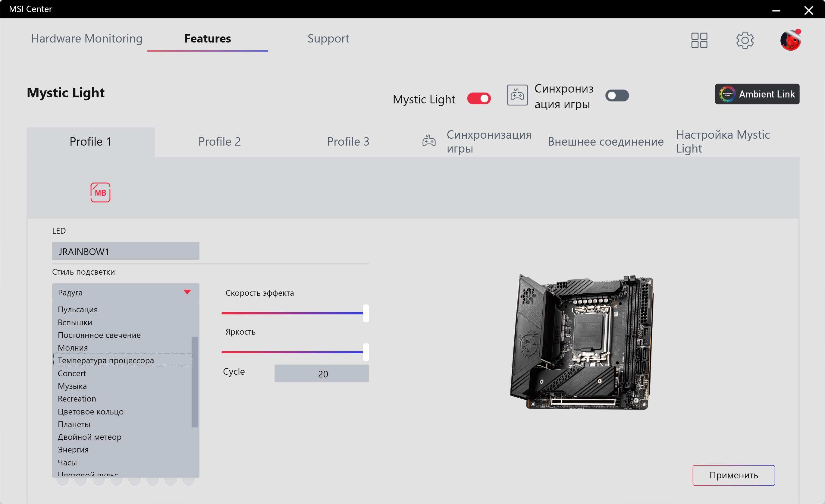Open settings via the gear icon
The width and height of the screenshot is (825, 504).
[745, 40]
